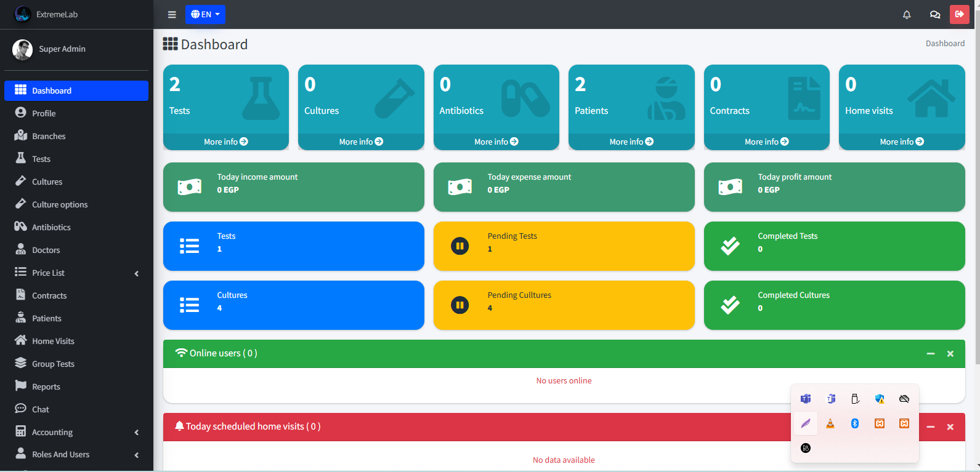Screen dimensions: 980x472
Task: Click More info on Tests card
Action: pos(225,142)
